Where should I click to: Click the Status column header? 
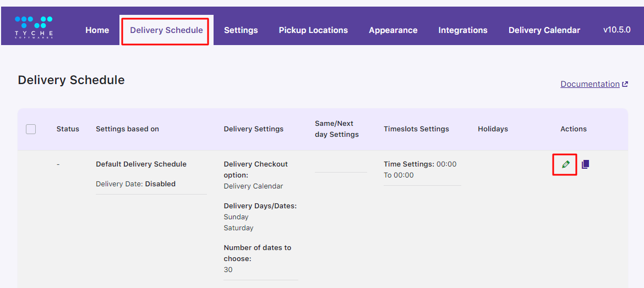(68, 129)
